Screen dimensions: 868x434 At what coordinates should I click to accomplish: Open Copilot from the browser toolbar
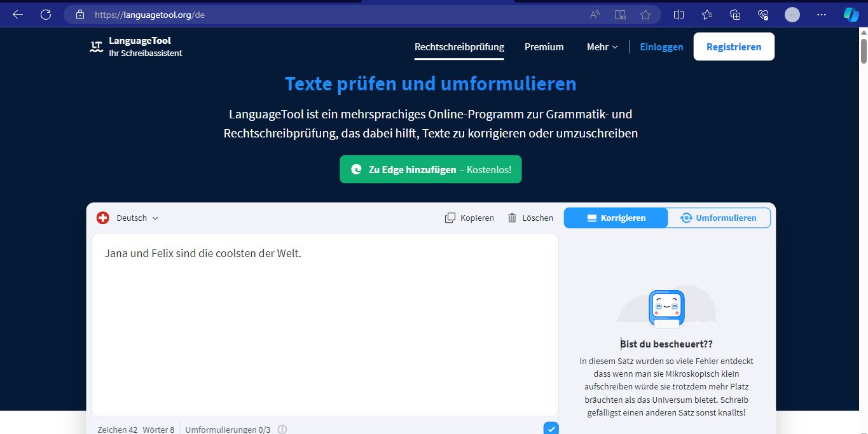[851, 15]
